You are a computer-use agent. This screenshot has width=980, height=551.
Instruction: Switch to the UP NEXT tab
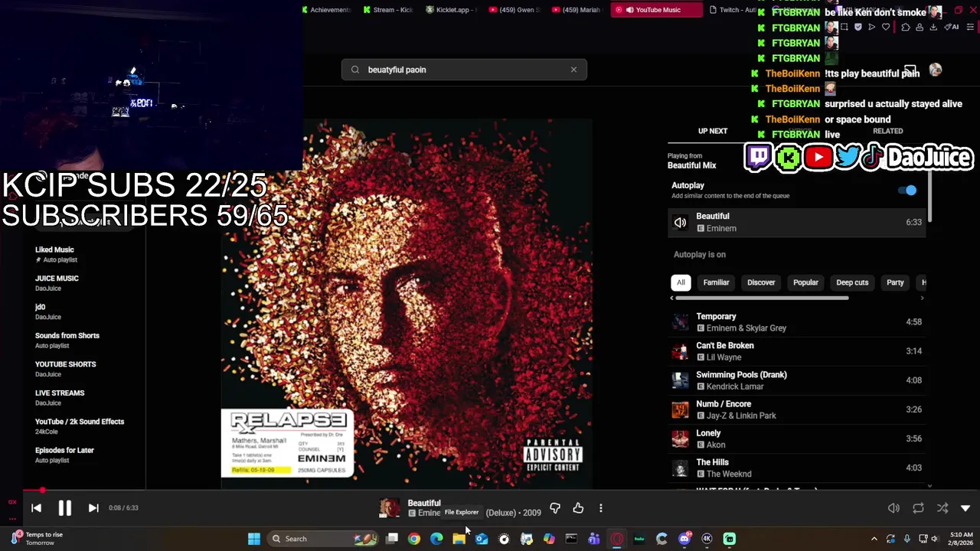pyautogui.click(x=713, y=131)
